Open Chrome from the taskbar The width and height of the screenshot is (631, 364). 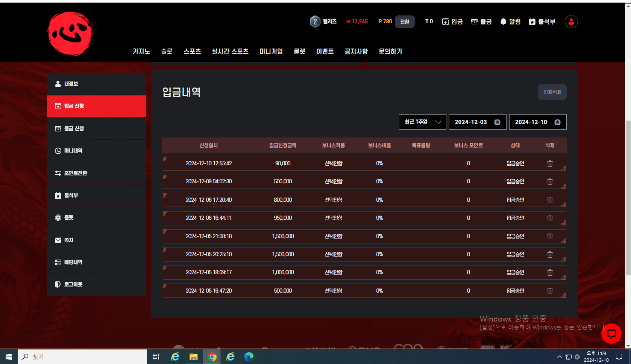point(212,357)
